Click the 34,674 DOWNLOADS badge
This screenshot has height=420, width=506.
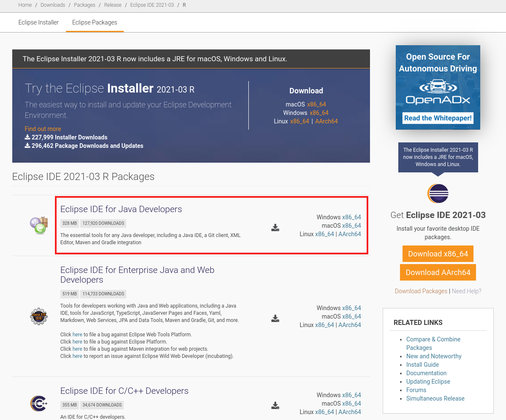[x=102, y=405]
